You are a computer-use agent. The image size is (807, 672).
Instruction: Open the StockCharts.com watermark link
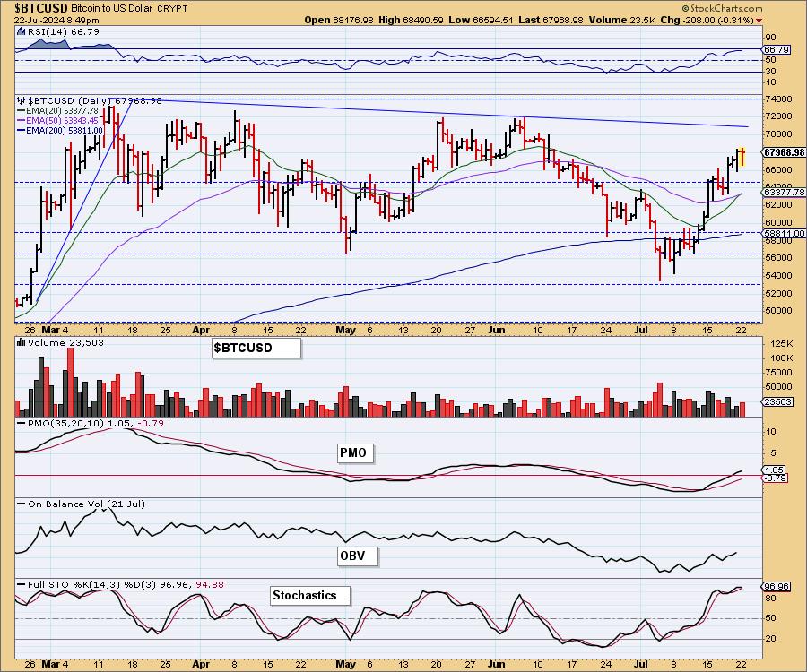click(726, 8)
